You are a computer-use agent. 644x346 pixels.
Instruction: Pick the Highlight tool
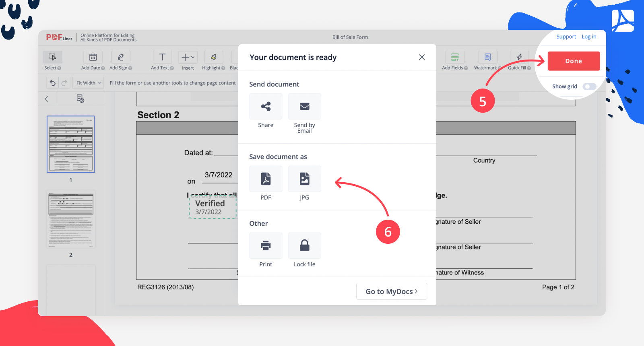click(213, 57)
